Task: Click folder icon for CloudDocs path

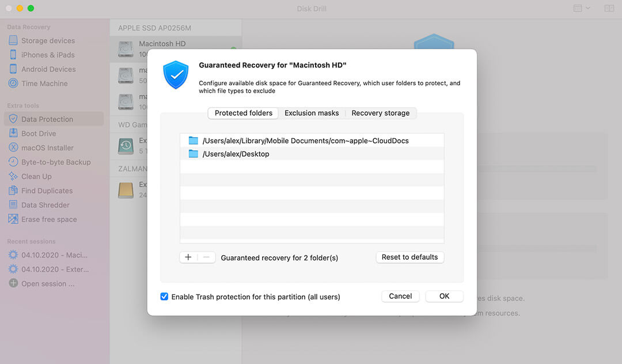Action: [x=193, y=141]
